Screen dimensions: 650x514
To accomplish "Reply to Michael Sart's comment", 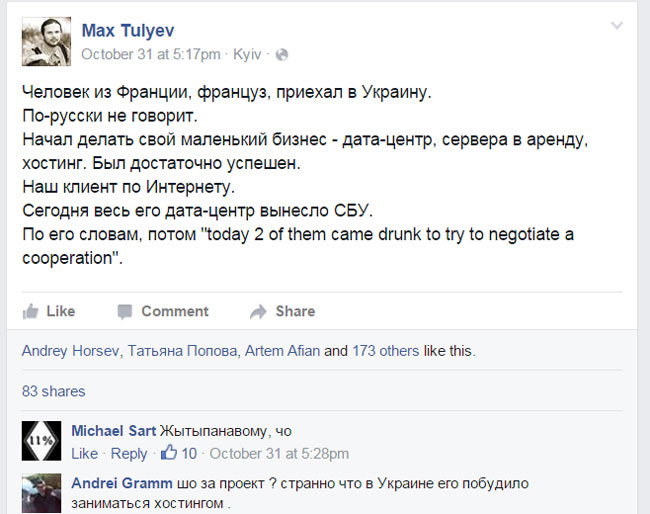I will (129, 453).
